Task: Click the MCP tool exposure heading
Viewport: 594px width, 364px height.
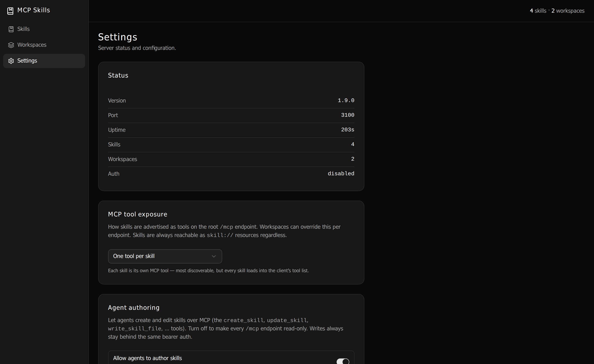Action: coord(138,214)
